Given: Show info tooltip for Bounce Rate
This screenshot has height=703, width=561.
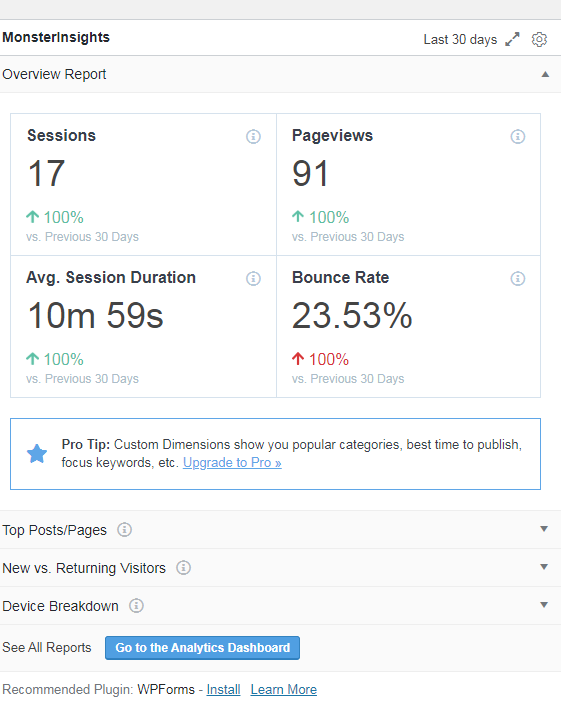Looking at the screenshot, I should [518, 278].
